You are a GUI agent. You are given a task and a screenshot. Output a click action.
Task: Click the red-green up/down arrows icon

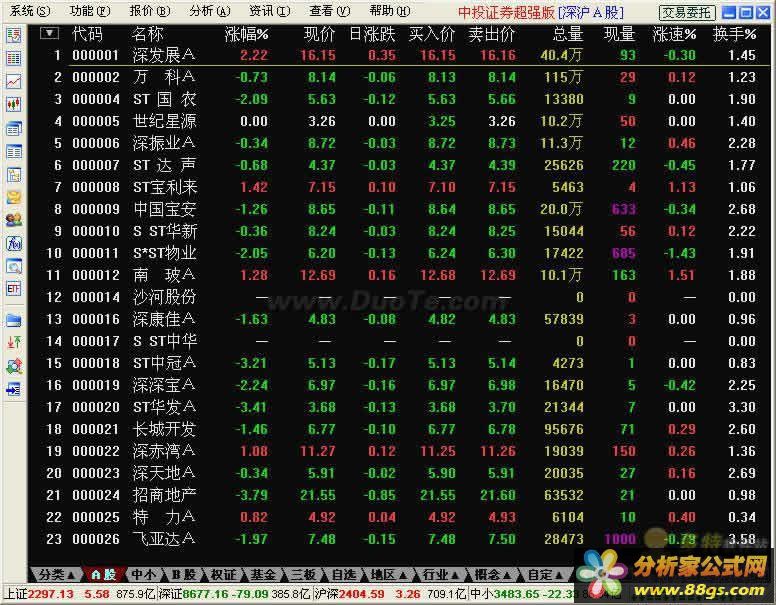[x=13, y=342]
